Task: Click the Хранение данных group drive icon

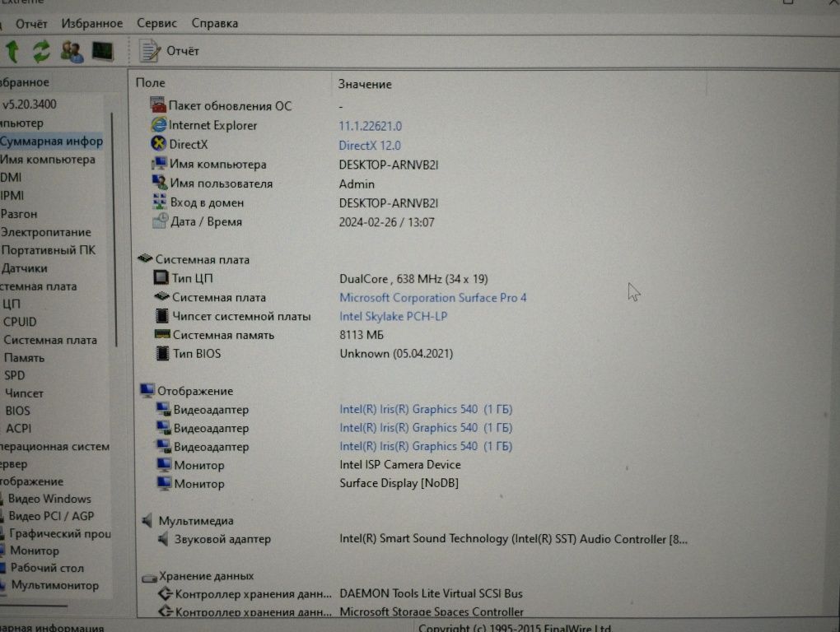Action: click(x=149, y=578)
